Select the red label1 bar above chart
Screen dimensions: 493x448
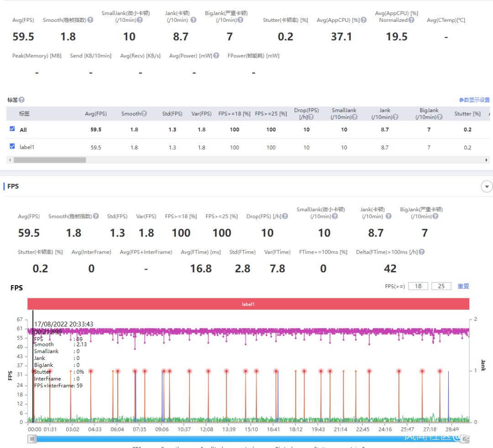pos(248,304)
